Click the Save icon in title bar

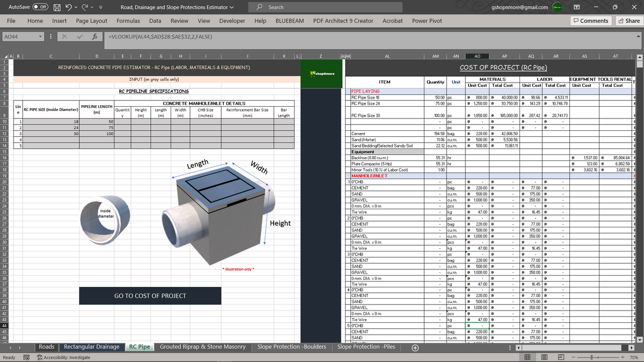click(x=56, y=8)
